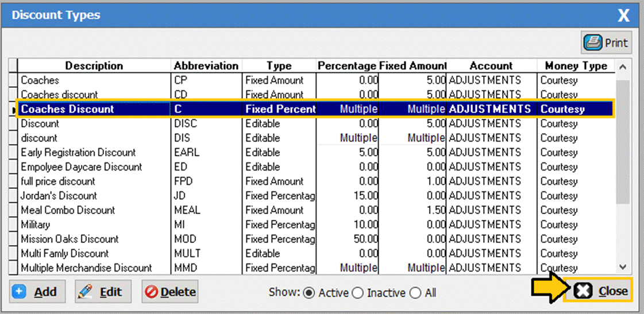Screen dimensions: 644x314
Task: Click the Print button with printer icon
Action: tap(606, 43)
